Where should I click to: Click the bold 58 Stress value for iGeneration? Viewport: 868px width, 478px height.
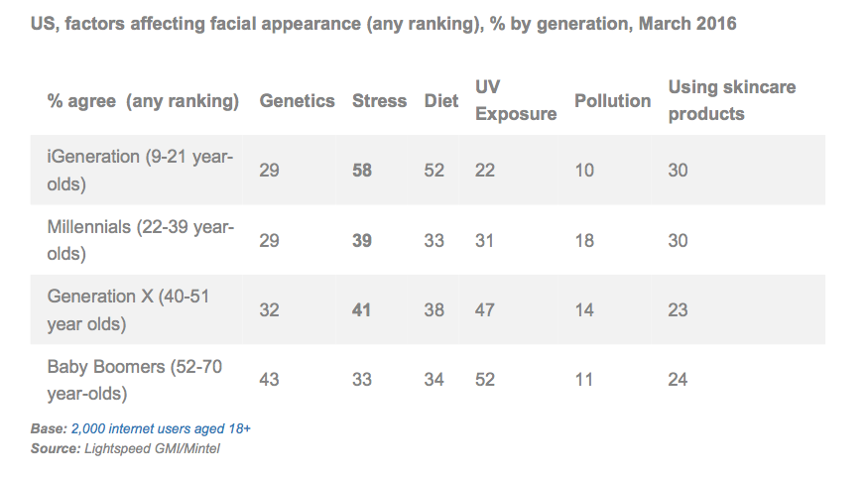click(362, 171)
